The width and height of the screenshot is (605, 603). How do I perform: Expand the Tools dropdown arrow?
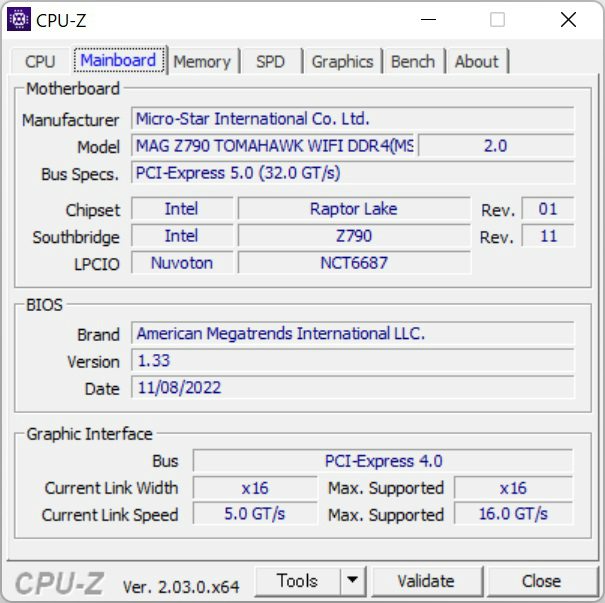click(x=353, y=580)
